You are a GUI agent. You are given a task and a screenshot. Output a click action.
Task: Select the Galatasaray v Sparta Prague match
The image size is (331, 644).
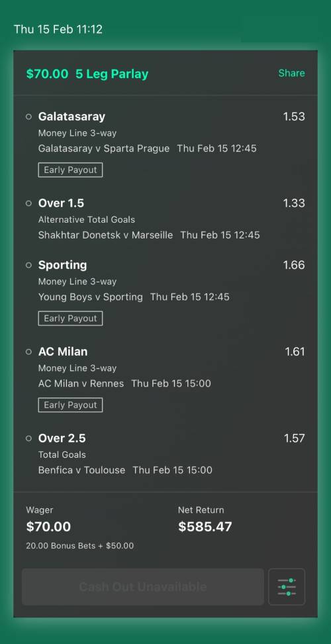104,148
